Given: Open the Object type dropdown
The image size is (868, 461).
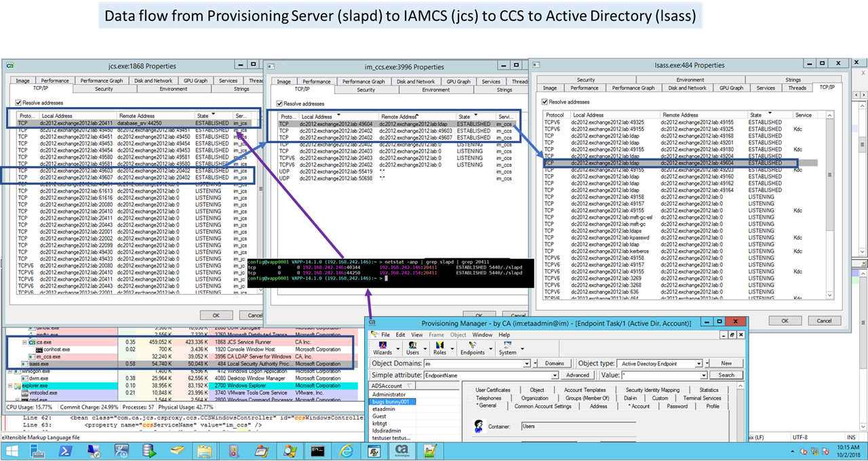Looking at the screenshot, I should [700, 363].
